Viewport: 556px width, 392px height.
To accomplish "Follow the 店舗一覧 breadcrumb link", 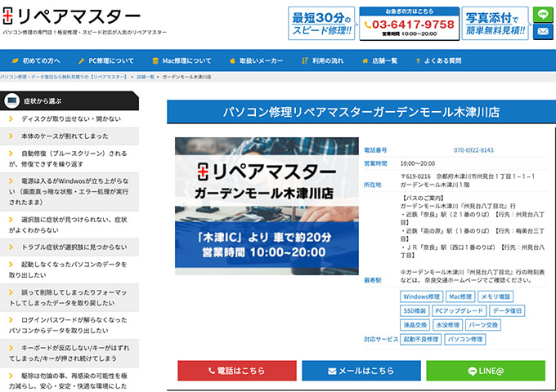I will click(x=145, y=77).
